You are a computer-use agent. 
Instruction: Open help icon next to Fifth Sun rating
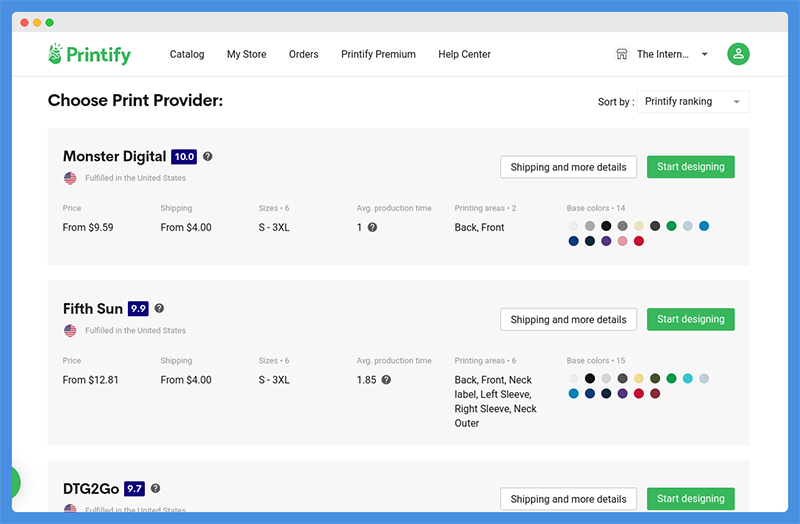coord(159,309)
